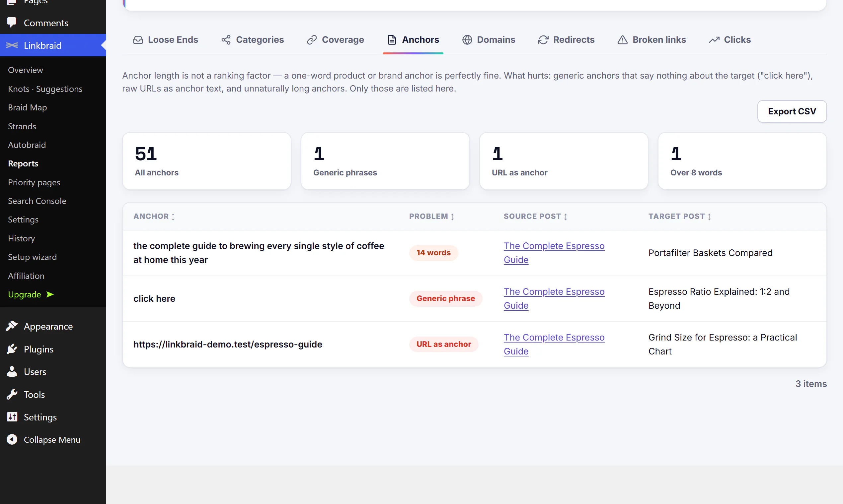
Task: Open source post link in URL as anchor row
Action: [554, 345]
